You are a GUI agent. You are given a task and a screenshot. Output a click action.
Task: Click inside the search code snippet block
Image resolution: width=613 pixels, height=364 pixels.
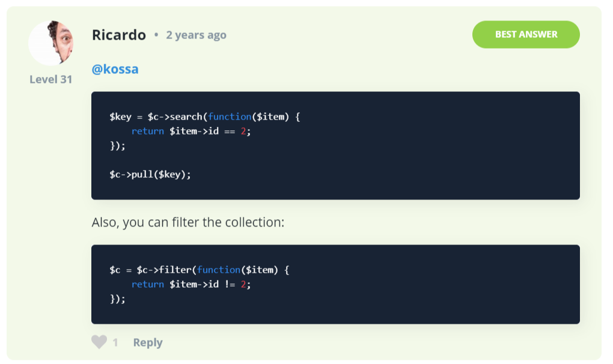[335, 146]
